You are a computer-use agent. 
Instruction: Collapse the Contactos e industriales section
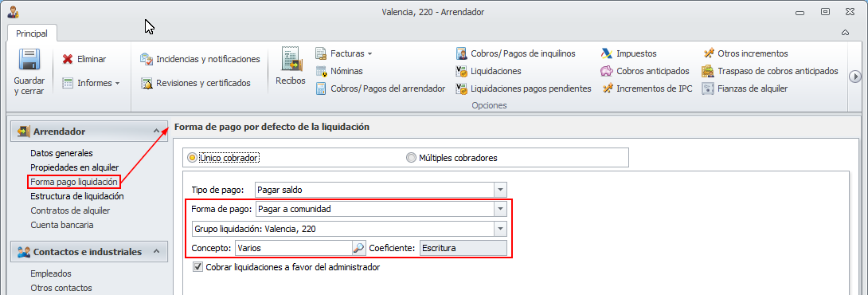[x=156, y=252]
